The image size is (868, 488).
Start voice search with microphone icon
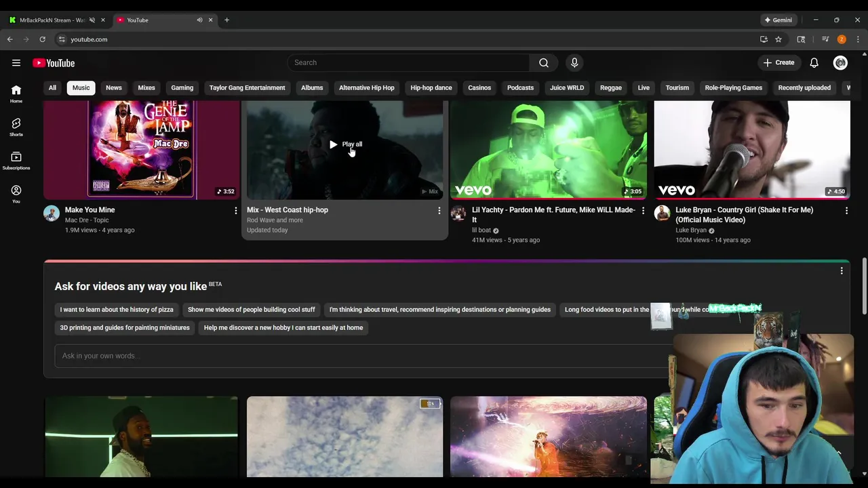(574, 63)
